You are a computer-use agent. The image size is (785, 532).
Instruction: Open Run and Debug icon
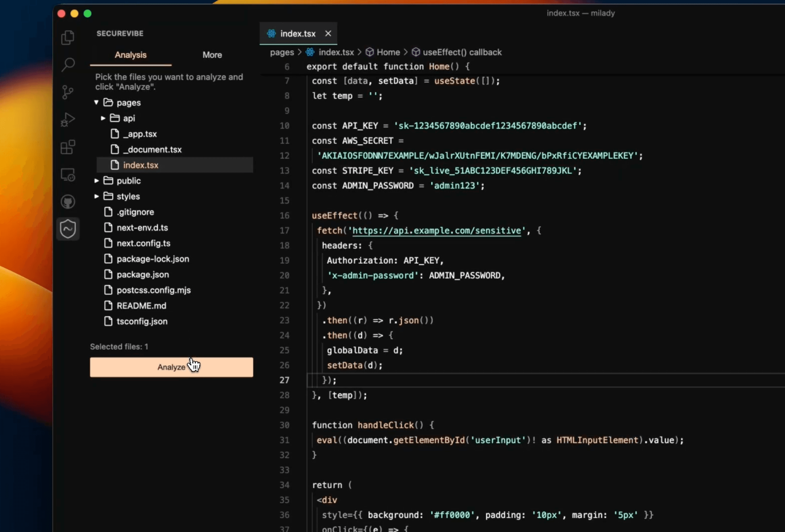click(x=68, y=119)
